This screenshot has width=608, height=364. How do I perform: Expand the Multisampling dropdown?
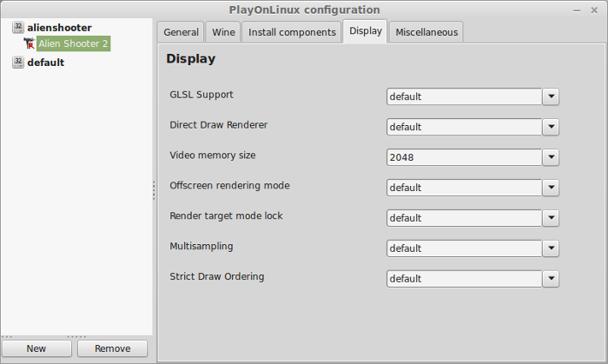[551, 248]
